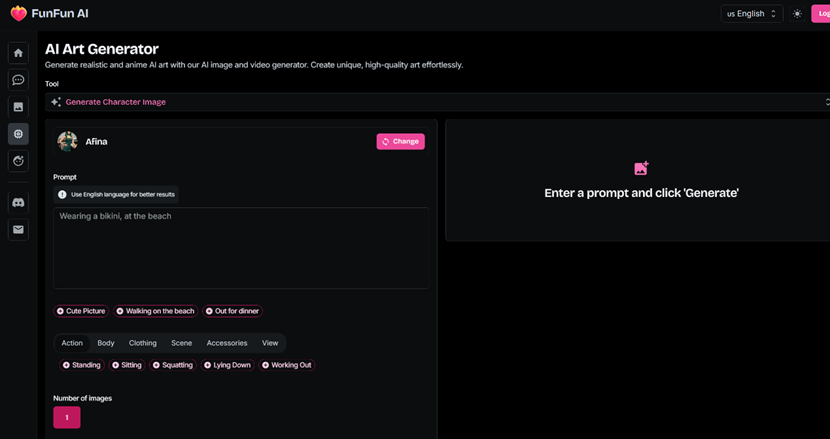Open the chat bubble icon in sidebar

[18, 80]
